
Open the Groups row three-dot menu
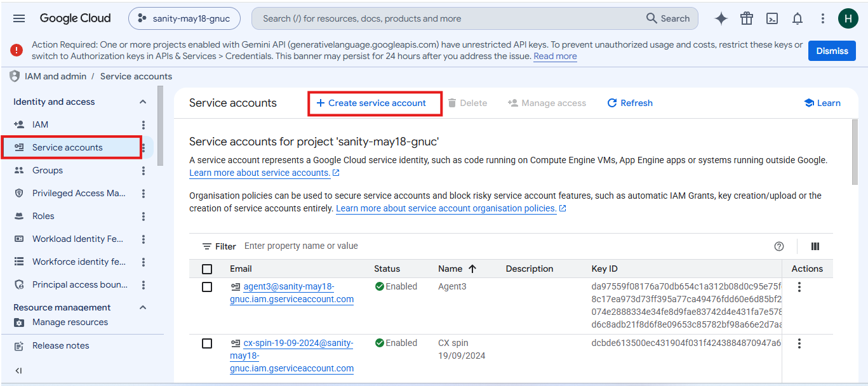click(x=144, y=171)
